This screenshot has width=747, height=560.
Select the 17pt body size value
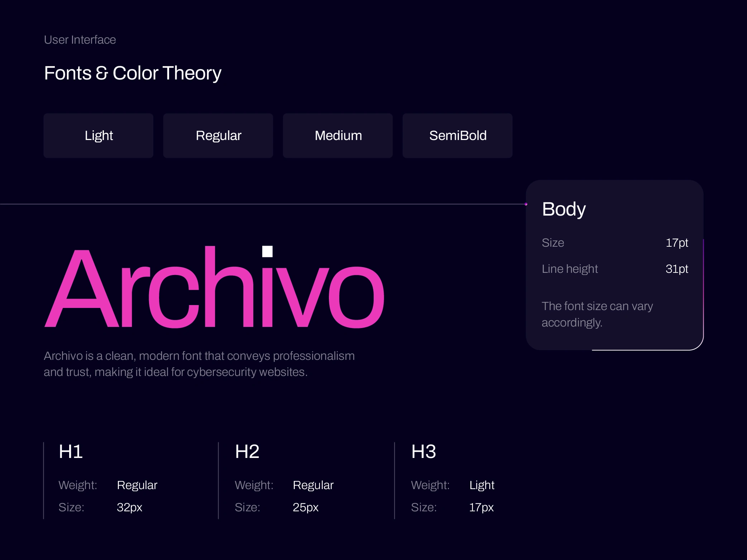tap(676, 243)
